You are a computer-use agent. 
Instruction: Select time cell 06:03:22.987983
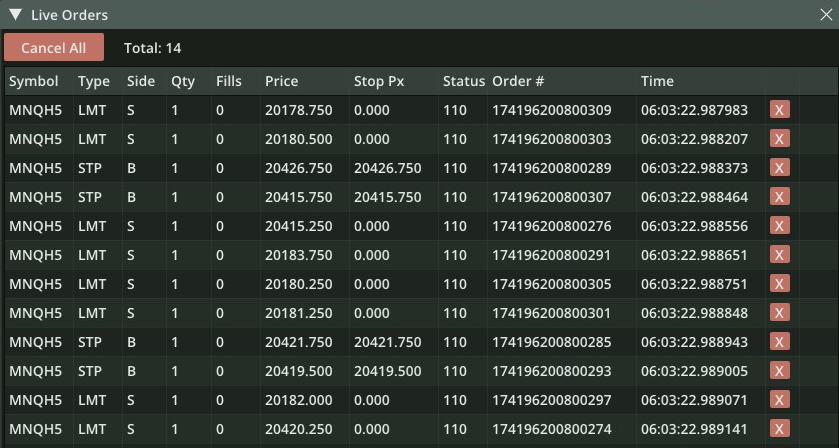(694, 110)
